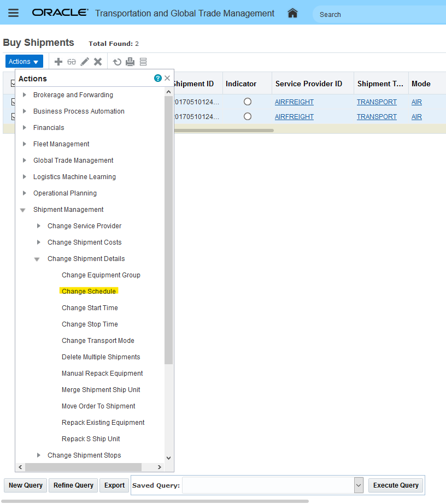Open second row TRANSPORT link
This screenshot has width=446, height=504.
tap(377, 117)
